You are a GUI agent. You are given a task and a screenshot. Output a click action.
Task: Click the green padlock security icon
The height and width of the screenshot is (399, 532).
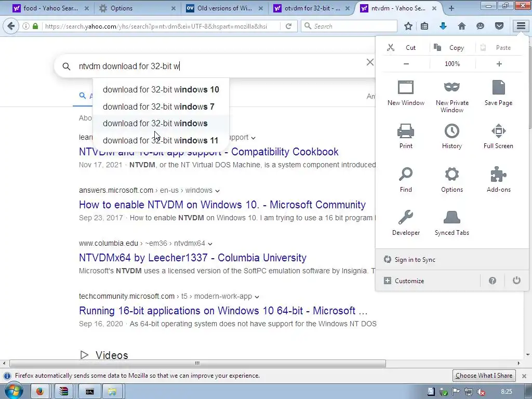click(35, 26)
